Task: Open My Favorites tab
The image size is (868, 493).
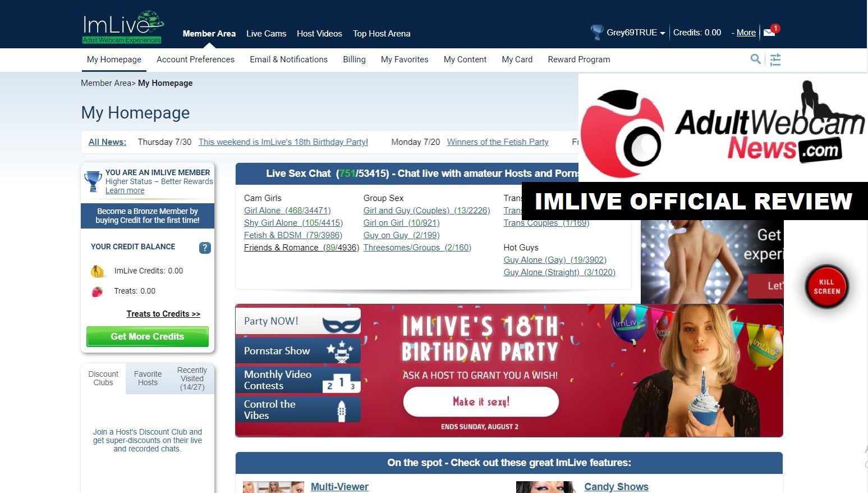Action: 405,60
